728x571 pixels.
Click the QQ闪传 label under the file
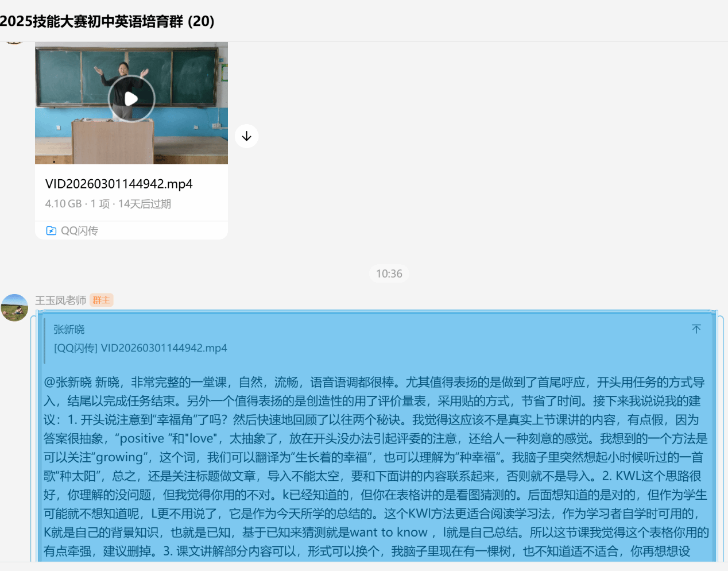79,230
